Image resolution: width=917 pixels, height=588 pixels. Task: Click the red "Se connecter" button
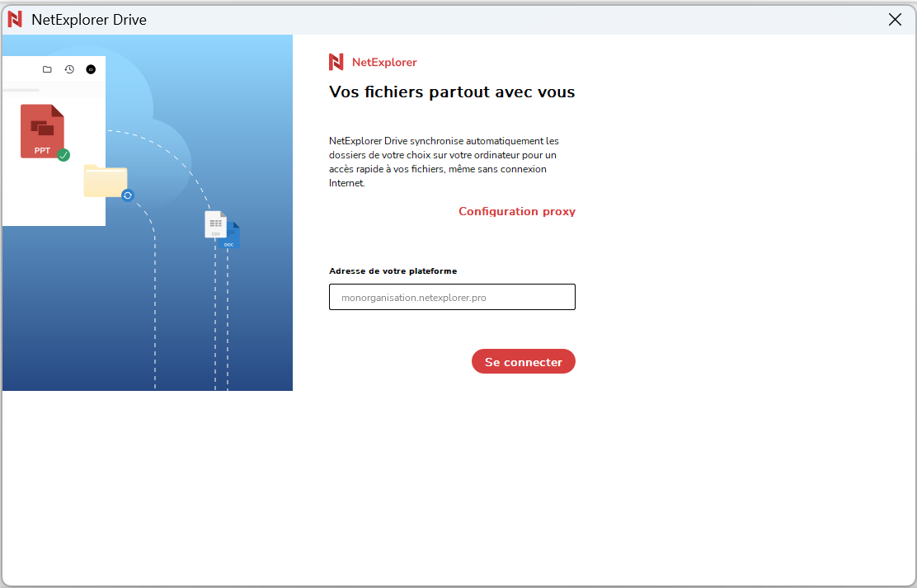pos(524,361)
